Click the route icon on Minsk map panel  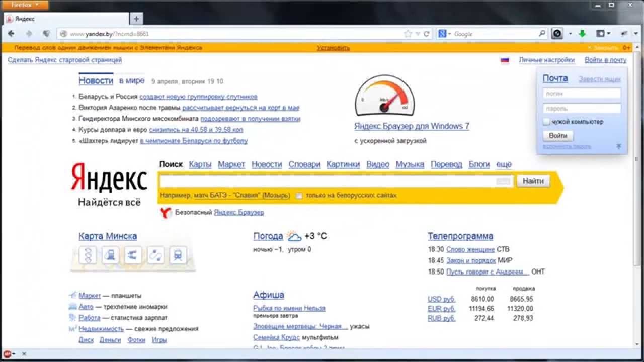point(155,255)
